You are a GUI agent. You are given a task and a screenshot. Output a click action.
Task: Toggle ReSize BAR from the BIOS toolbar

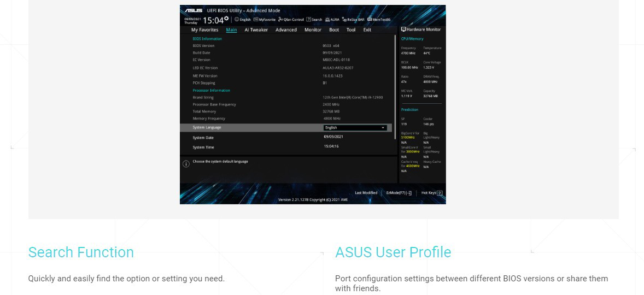coord(353,19)
